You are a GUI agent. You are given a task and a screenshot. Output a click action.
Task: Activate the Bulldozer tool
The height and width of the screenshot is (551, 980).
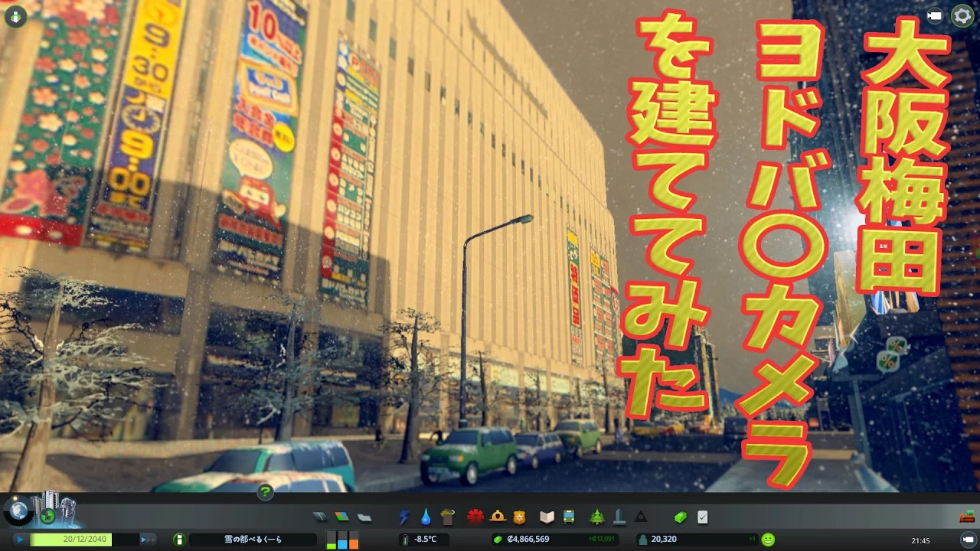point(966,517)
